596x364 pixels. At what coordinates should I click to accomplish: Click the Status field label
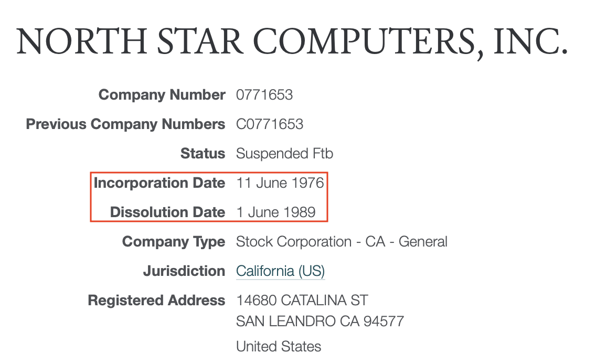click(x=203, y=154)
